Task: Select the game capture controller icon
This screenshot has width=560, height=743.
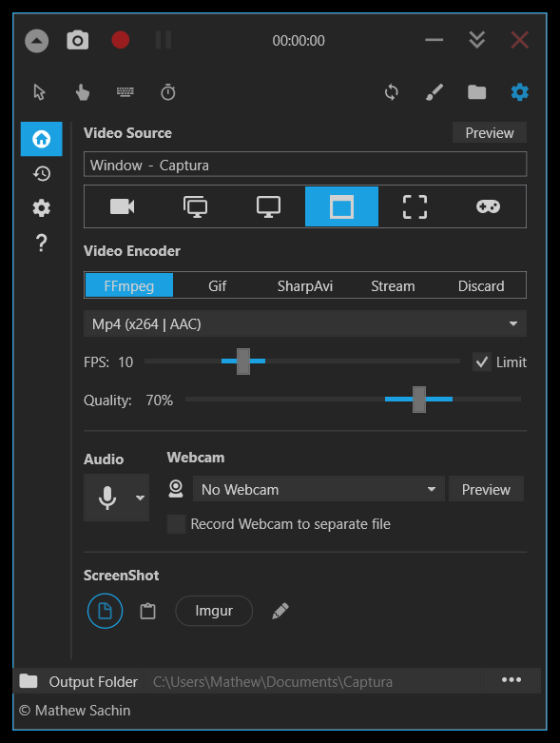Action: click(488, 206)
